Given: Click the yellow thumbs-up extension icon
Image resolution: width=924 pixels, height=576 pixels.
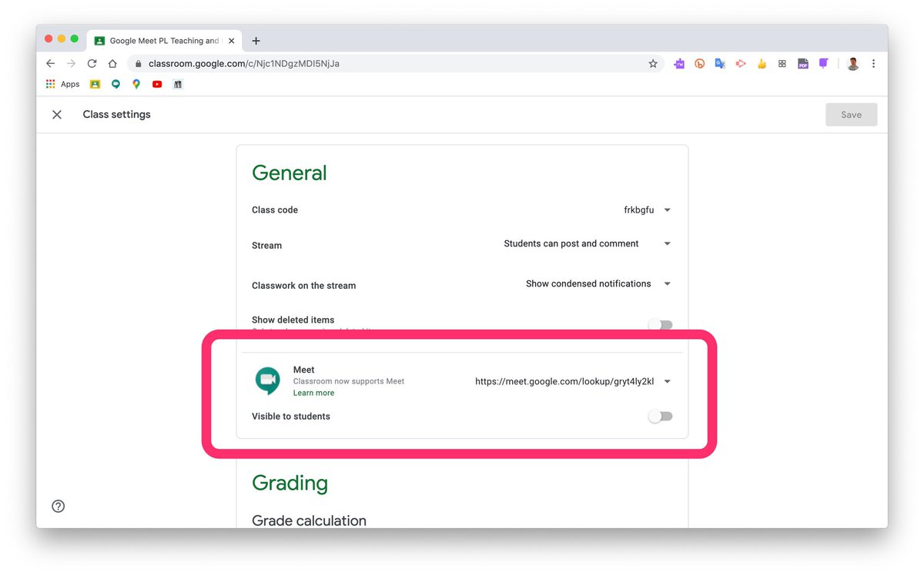Looking at the screenshot, I should (762, 64).
